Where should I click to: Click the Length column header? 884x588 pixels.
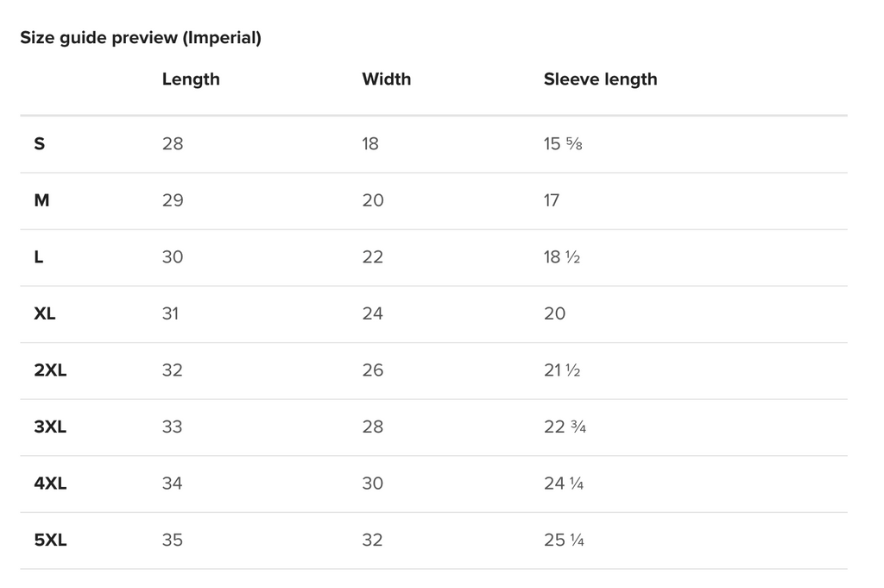191,79
